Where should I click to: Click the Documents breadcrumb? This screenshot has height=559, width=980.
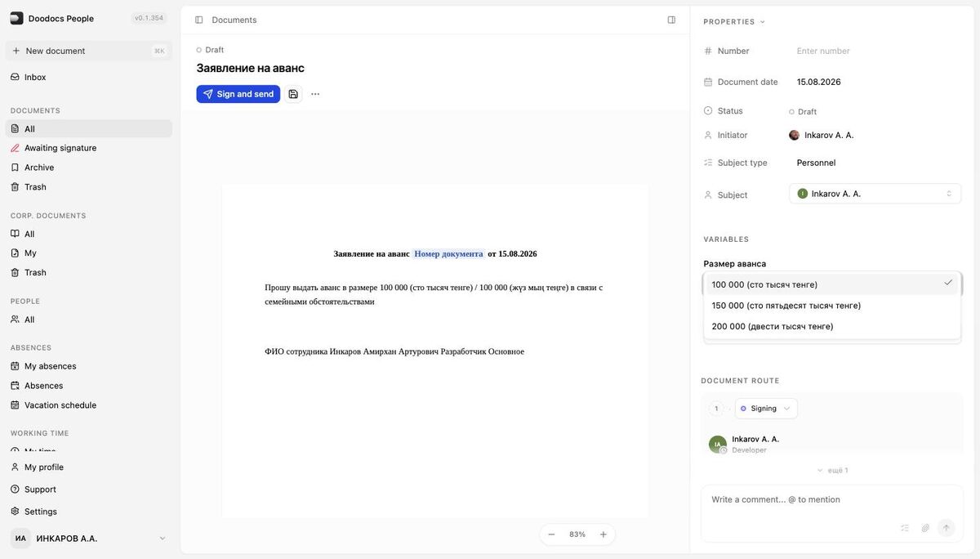tap(234, 20)
